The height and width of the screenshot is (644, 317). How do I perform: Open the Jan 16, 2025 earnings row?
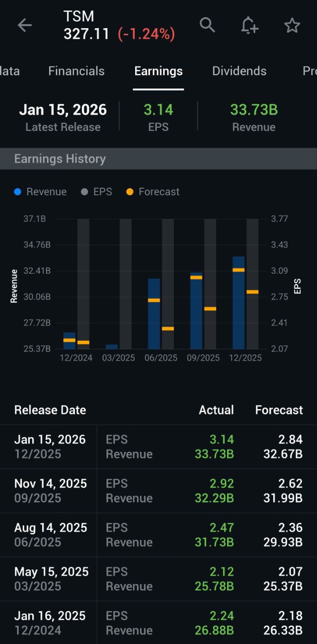[158, 623]
